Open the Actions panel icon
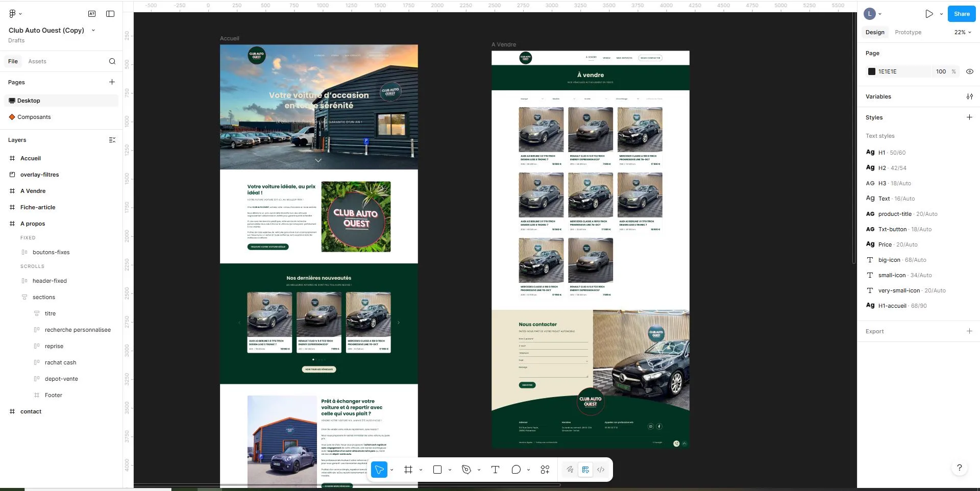The image size is (980, 491). (545, 470)
